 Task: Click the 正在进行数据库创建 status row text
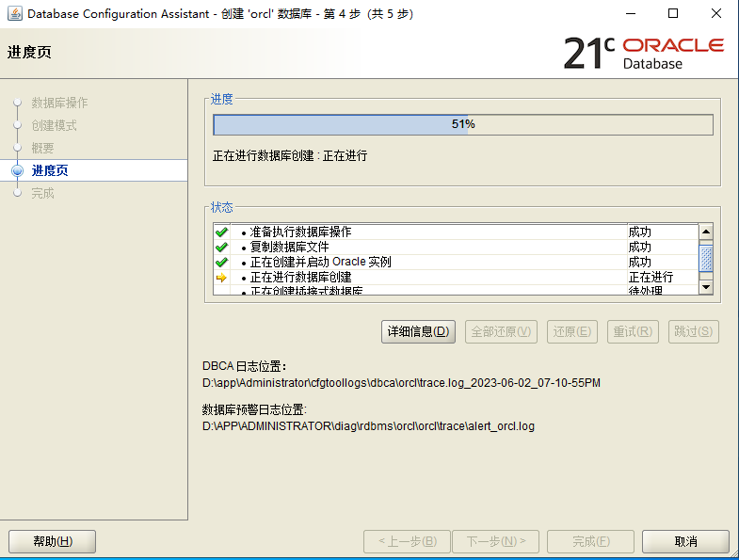(300, 277)
